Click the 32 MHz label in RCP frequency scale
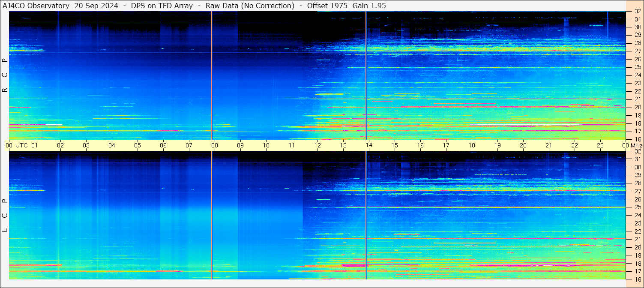 tap(638, 12)
